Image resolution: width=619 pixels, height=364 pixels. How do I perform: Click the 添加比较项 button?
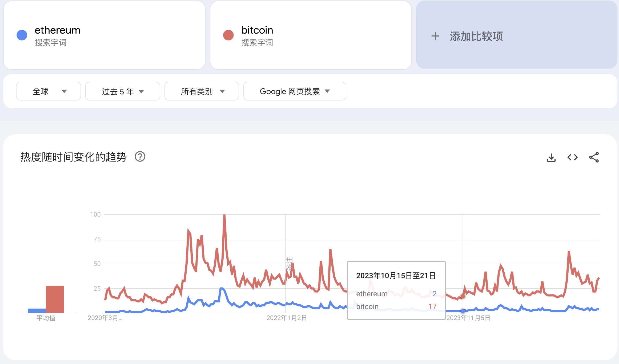476,36
